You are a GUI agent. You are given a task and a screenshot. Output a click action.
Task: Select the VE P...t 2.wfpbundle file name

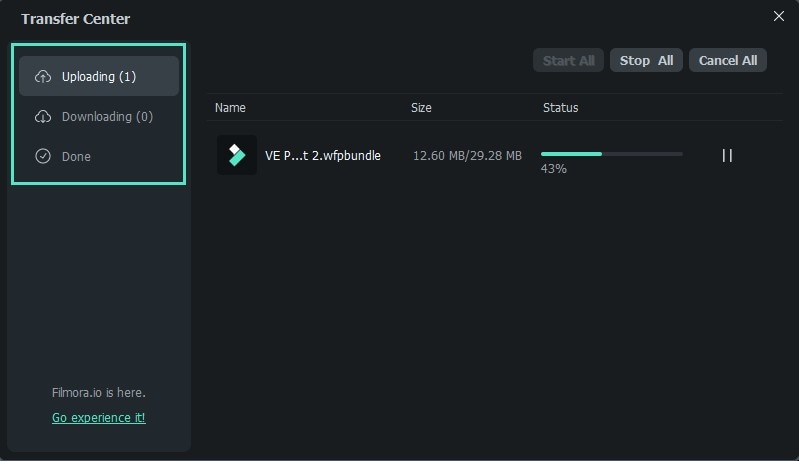tap(322, 156)
